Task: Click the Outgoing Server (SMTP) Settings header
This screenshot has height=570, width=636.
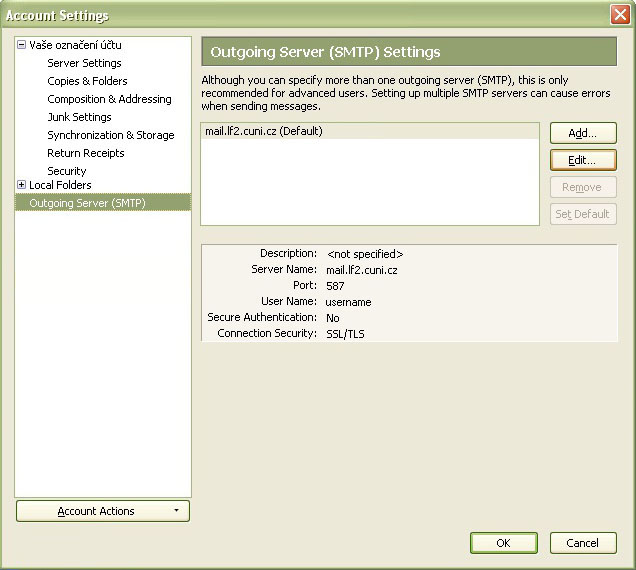Action: tap(409, 52)
